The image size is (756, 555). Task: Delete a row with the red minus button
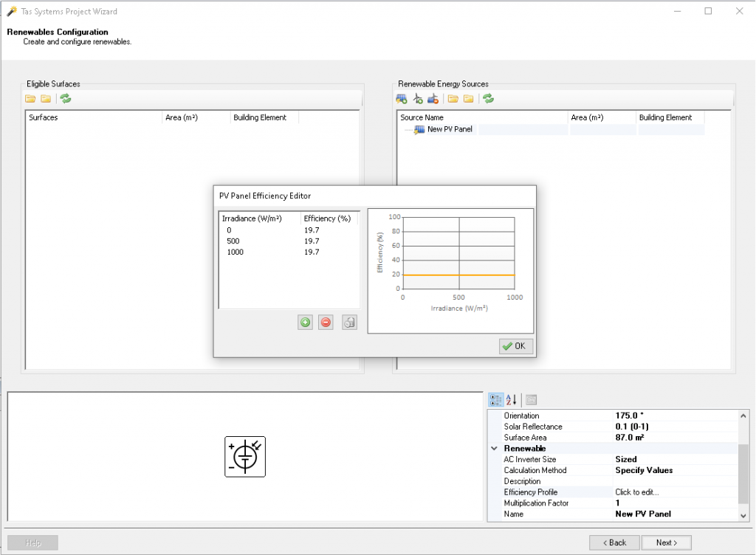pos(326,323)
